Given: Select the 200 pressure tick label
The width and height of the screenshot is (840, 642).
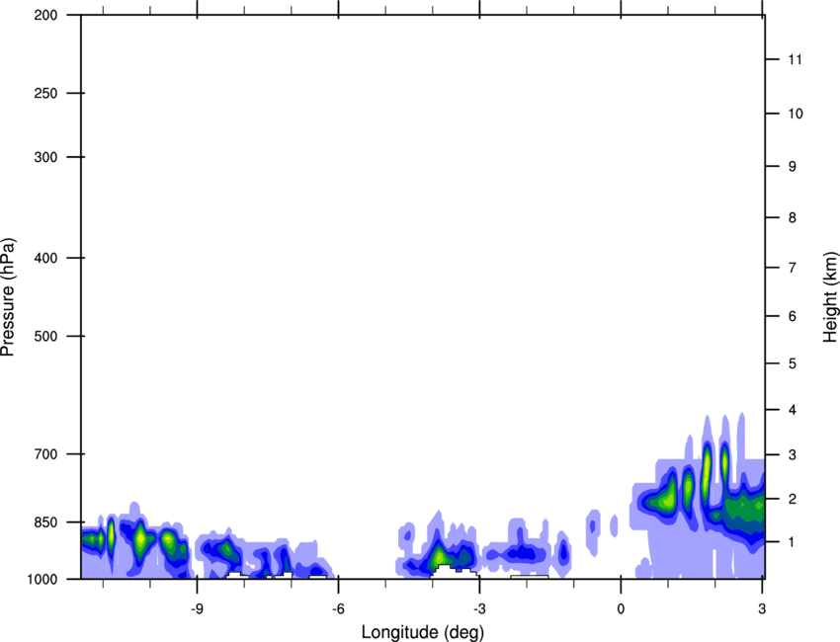Looking at the screenshot, I should pyautogui.click(x=46, y=15).
